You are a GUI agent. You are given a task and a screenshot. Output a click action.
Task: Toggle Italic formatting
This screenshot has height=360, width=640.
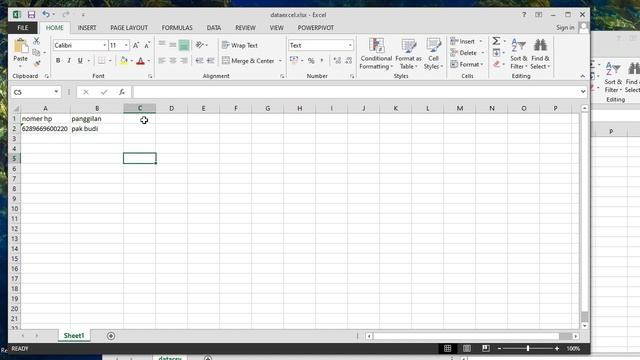point(69,61)
